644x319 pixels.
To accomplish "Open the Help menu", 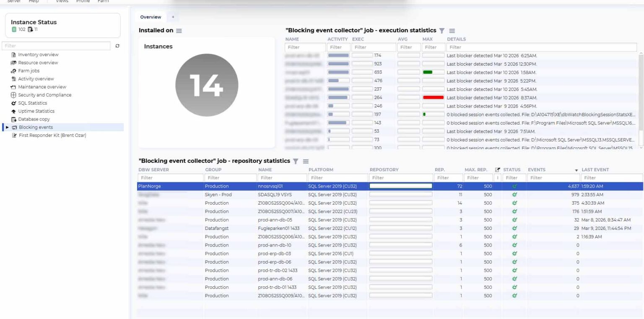I will point(34,1).
